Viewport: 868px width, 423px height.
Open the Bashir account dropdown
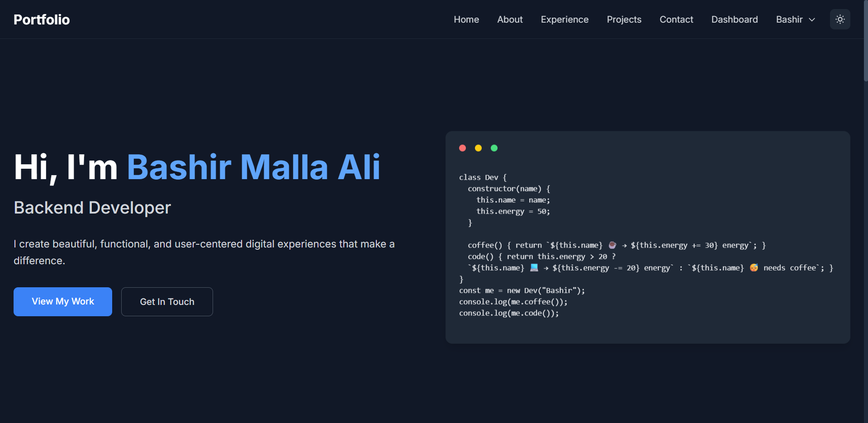coord(789,19)
